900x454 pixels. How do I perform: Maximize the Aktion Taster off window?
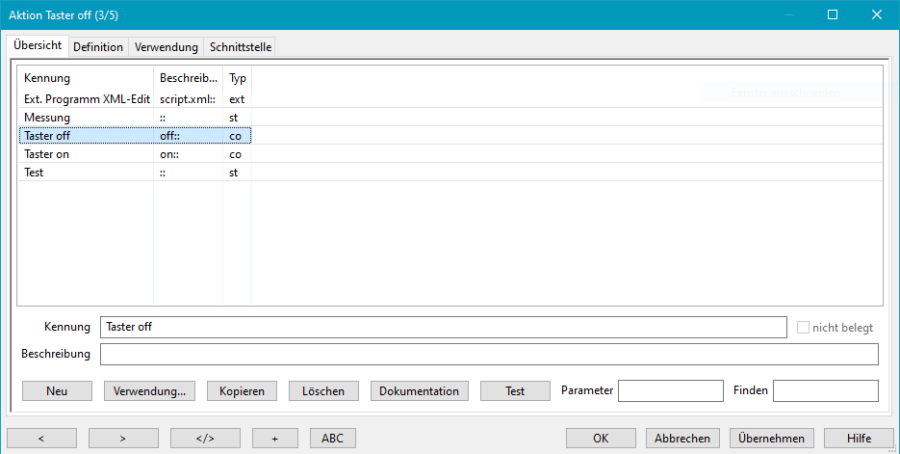[x=832, y=15]
